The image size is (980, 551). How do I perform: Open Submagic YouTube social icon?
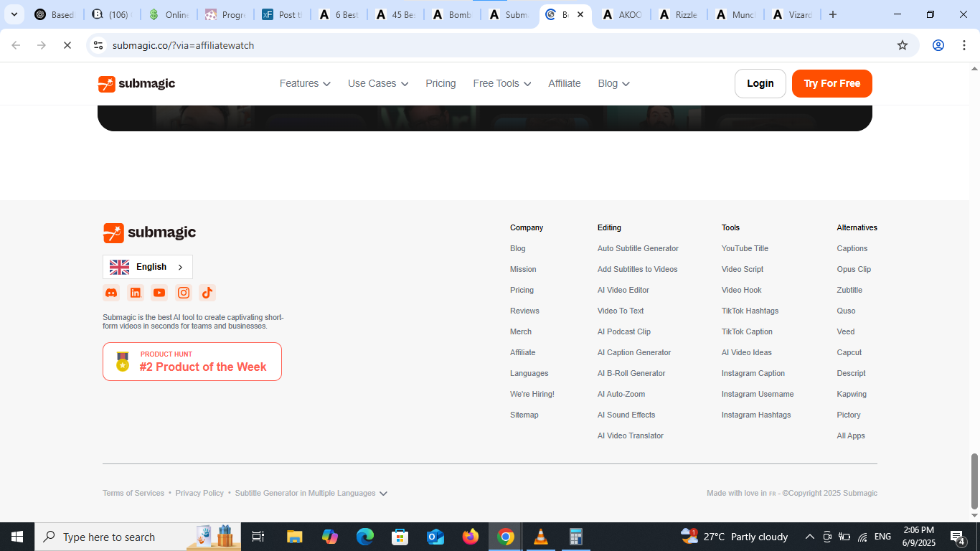[x=159, y=293]
